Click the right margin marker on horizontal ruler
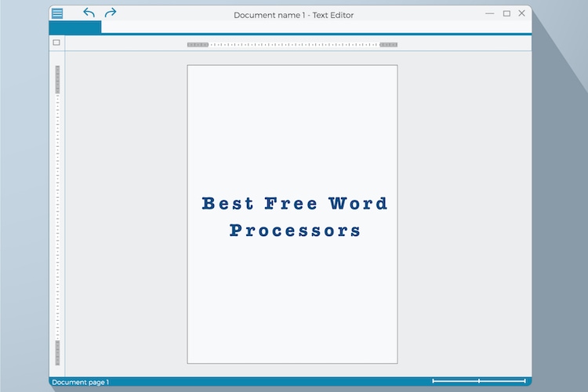The width and height of the screenshot is (588, 392). pyautogui.click(x=388, y=45)
